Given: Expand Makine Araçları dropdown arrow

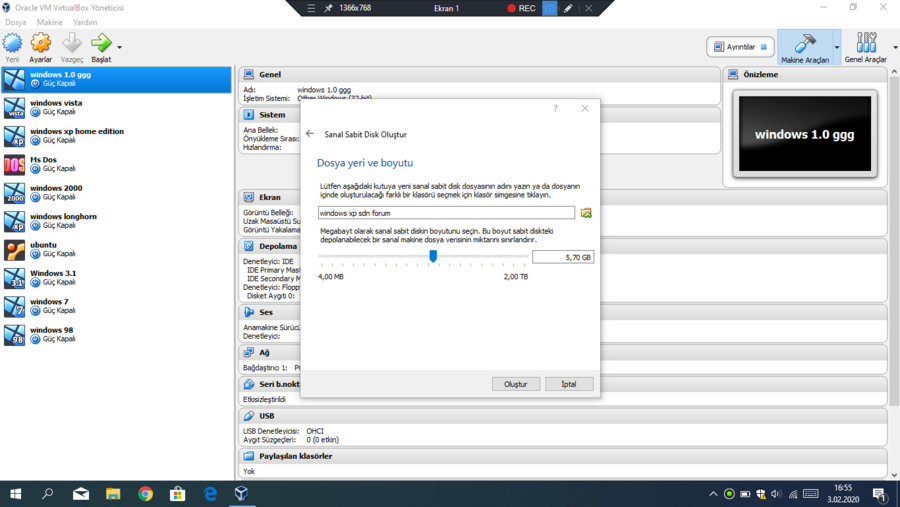Looking at the screenshot, I should pos(836,48).
